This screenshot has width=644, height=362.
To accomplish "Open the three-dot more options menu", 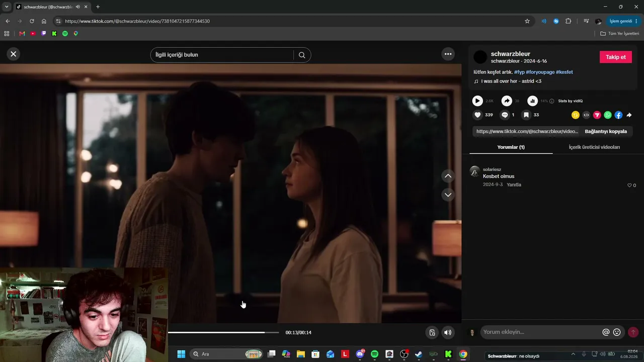I will tap(448, 54).
